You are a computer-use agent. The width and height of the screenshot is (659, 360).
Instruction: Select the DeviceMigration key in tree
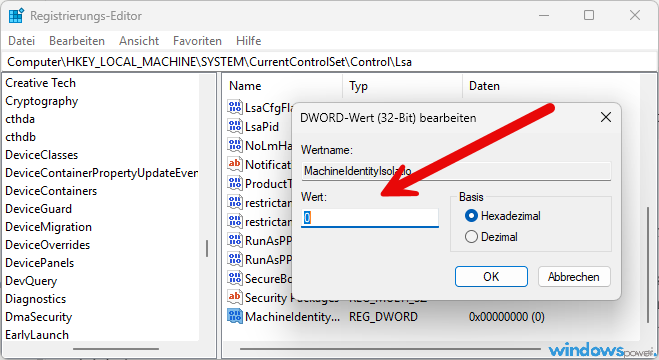click(48, 227)
